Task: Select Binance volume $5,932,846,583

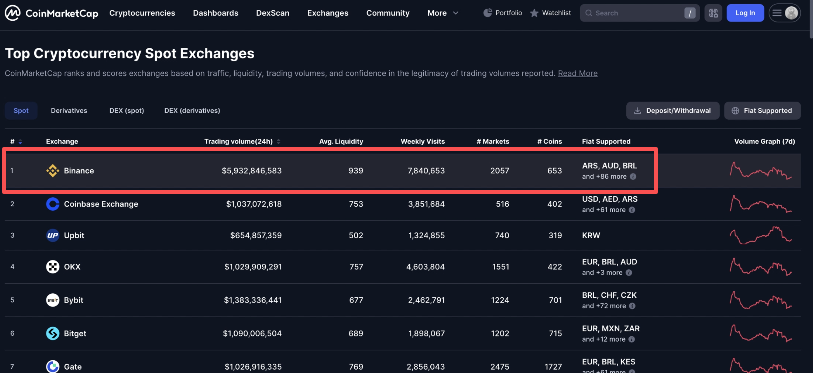Action: click(x=251, y=171)
